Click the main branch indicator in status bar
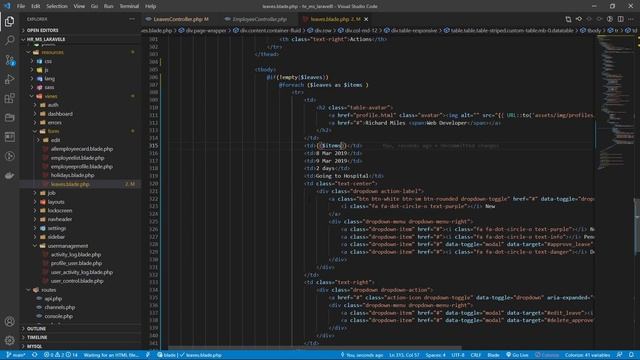This screenshot has height=360, width=640. pyautogui.click(x=16, y=355)
